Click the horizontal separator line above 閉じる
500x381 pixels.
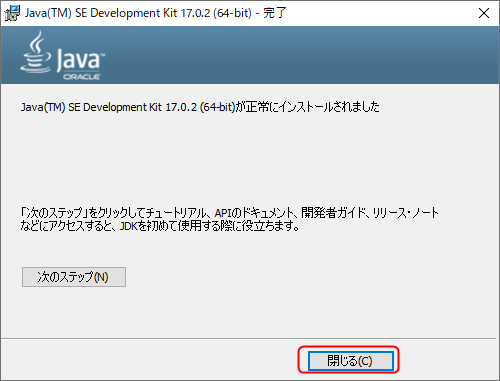[x=250, y=339]
